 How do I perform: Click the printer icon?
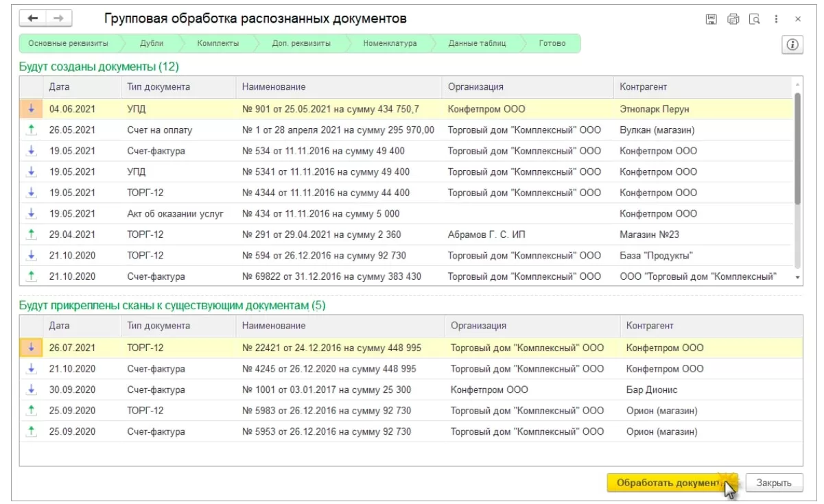(733, 19)
